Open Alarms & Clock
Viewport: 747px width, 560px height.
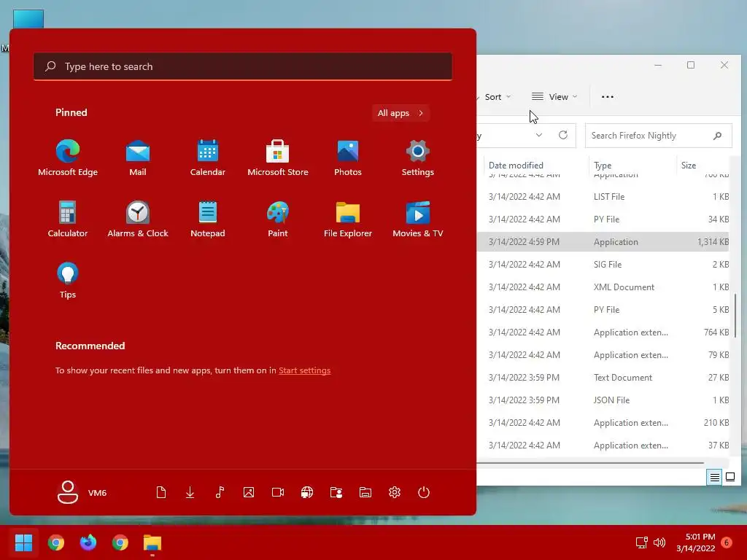tap(138, 219)
